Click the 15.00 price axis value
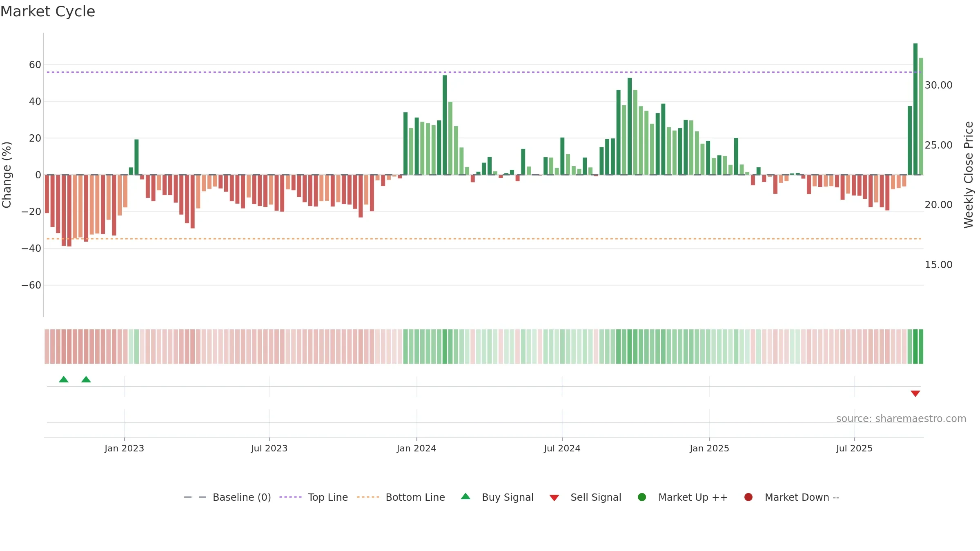Image resolution: width=980 pixels, height=551 pixels. (938, 264)
